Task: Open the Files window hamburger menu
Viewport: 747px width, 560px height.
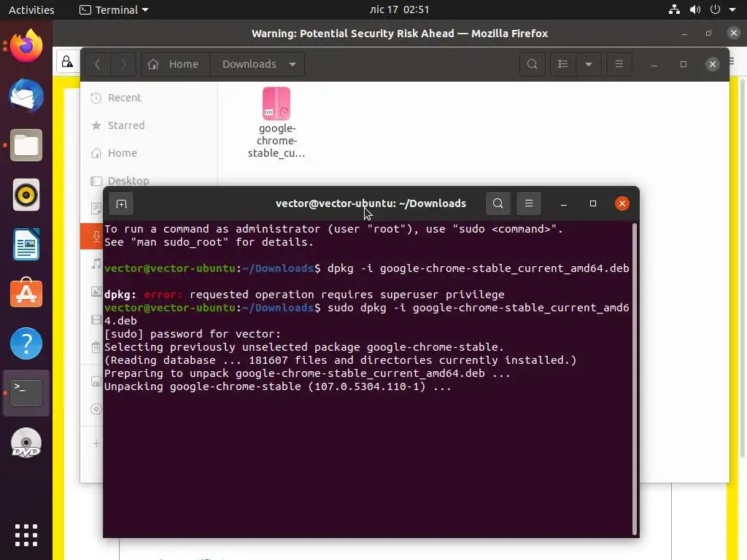Action: (619, 64)
